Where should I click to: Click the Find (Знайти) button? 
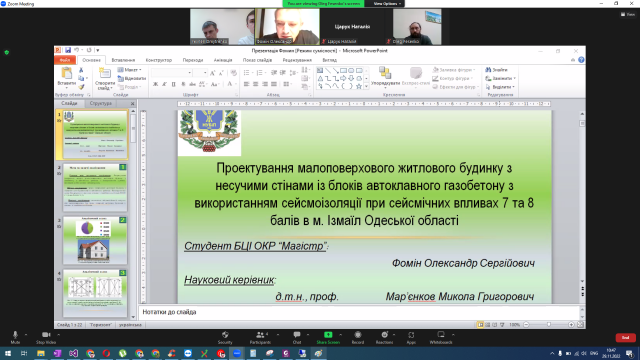pyautogui.click(x=496, y=70)
